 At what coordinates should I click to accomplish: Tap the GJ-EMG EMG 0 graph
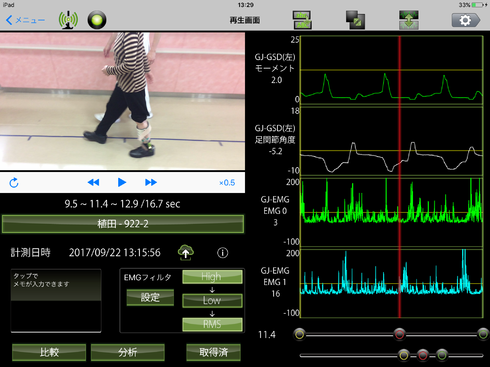click(x=392, y=213)
